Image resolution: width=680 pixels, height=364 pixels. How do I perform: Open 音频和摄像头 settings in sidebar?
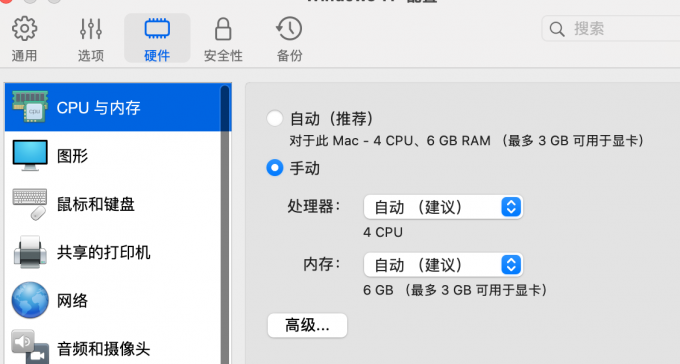coord(113,348)
